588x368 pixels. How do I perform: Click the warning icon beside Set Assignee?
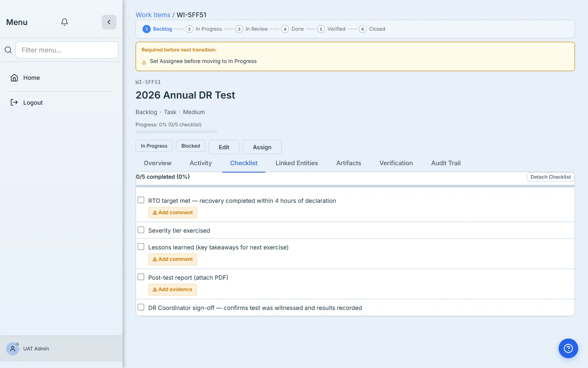click(x=144, y=63)
